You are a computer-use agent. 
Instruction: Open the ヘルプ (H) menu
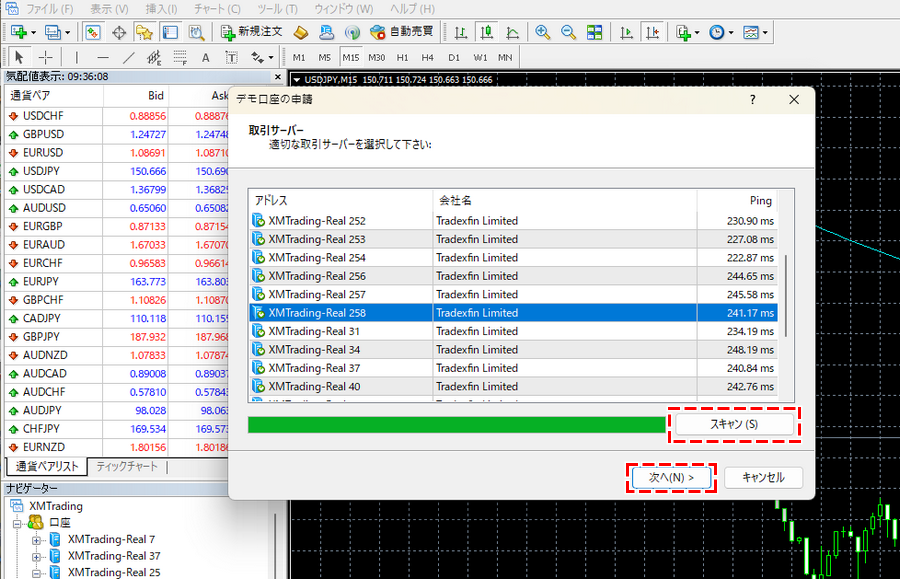coord(412,9)
